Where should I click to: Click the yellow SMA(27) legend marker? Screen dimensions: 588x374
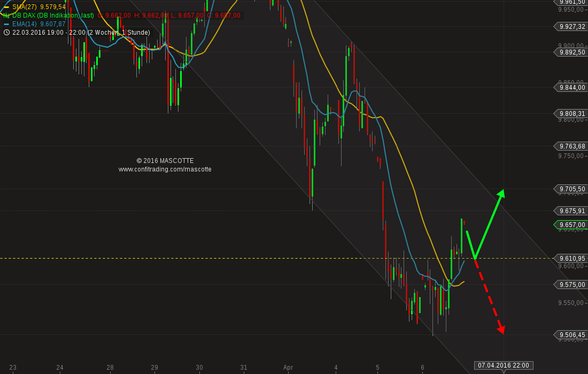[x=6, y=7]
